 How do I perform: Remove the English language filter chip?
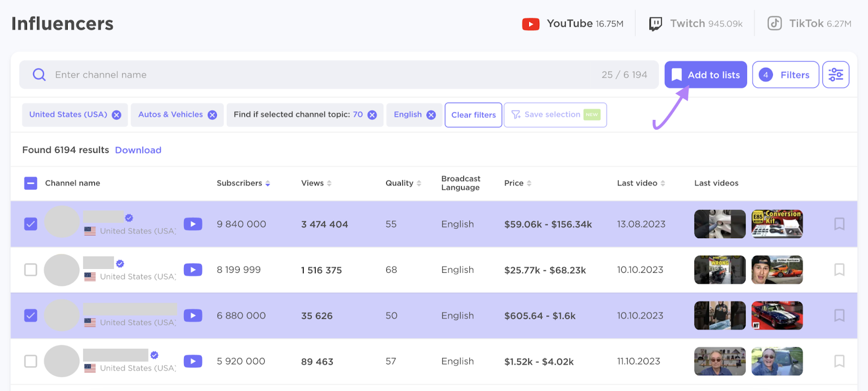tap(431, 115)
